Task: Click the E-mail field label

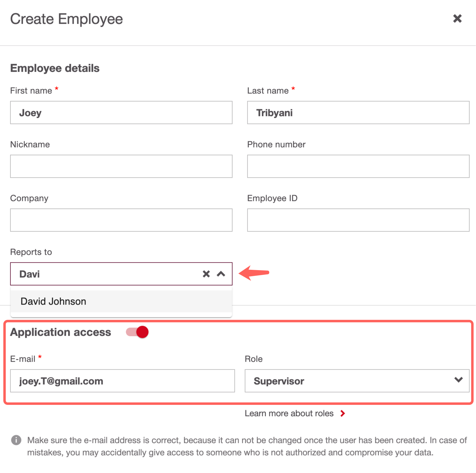Action: tap(23, 359)
